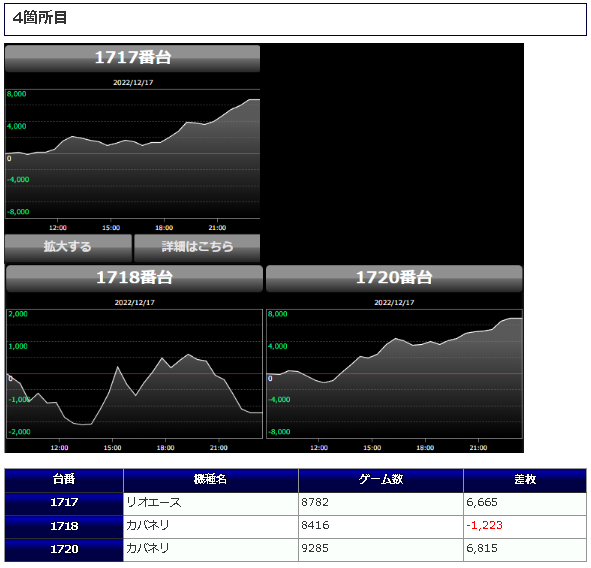Click the 機種名 column header
591x568 pixels.
[211, 480]
